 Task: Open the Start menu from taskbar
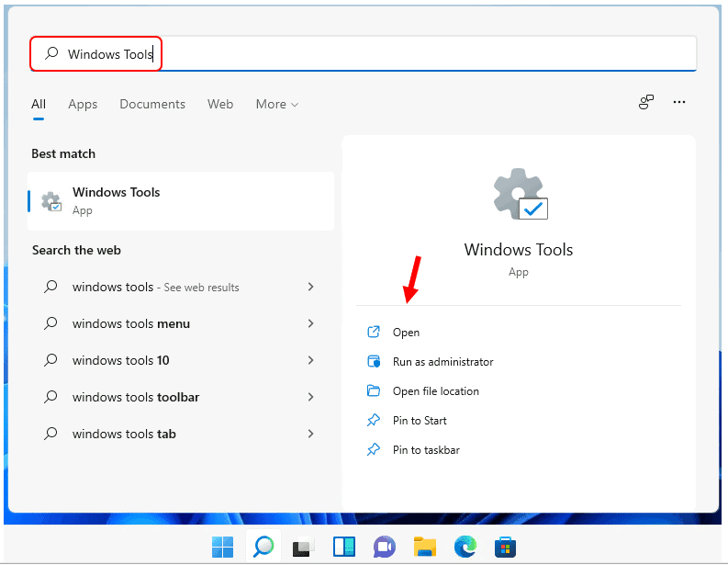[x=222, y=547]
